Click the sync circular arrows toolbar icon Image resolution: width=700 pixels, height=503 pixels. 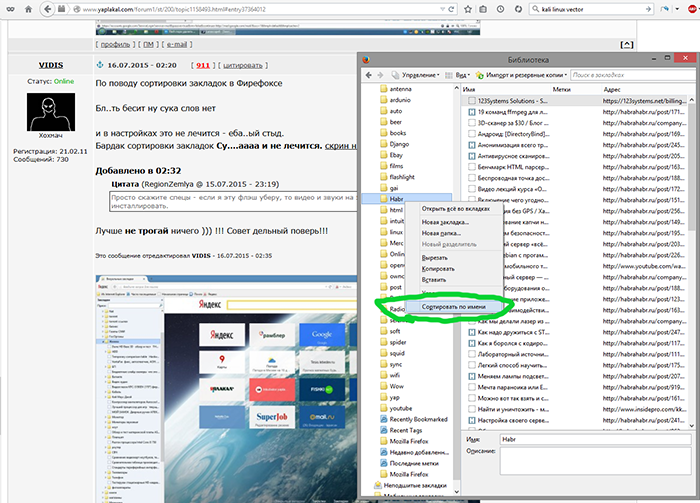tap(518, 9)
